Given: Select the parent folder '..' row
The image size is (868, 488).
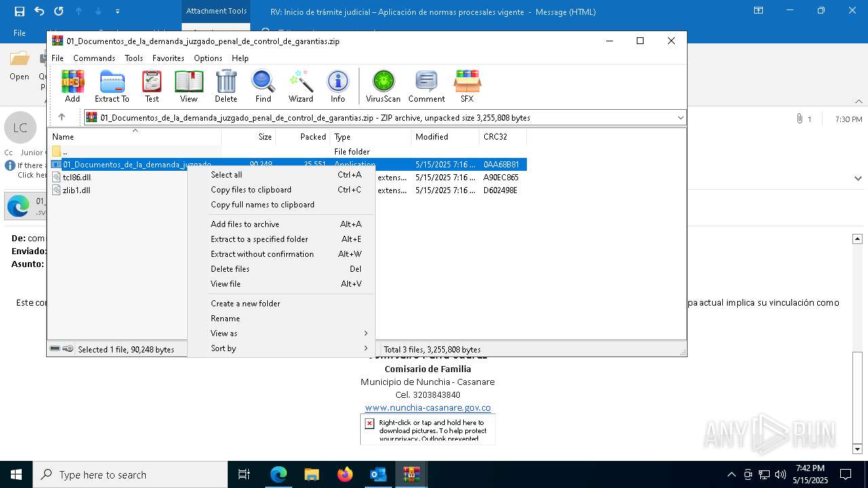Looking at the screenshot, I should tap(64, 152).
